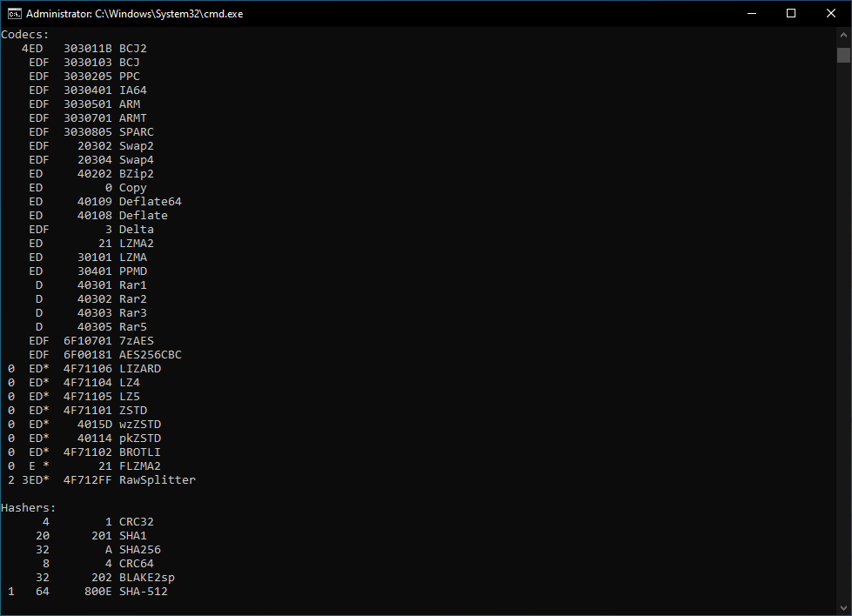This screenshot has height=616, width=852.
Task: Click the Maximize window button
Action: pyautogui.click(x=791, y=13)
